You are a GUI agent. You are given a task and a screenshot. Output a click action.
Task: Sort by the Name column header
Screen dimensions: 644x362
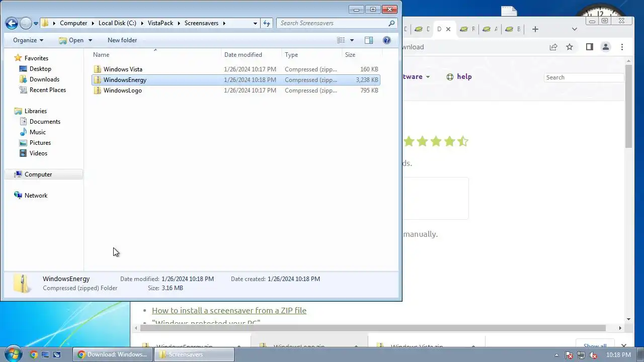pyautogui.click(x=156, y=55)
